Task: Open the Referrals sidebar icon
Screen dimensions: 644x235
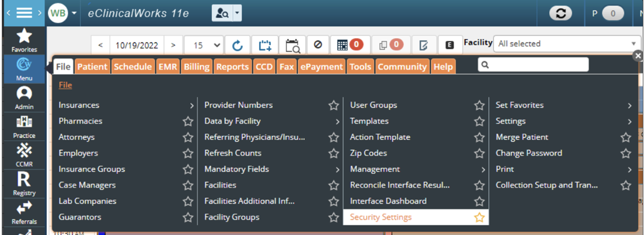Action: click(x=24, y=213)
